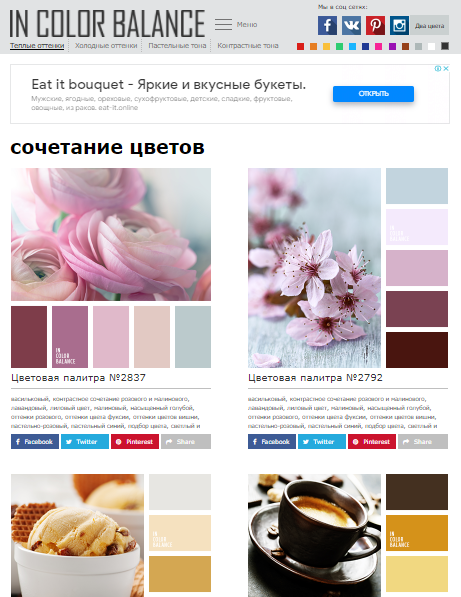Screen dimensions: 461x597
Task: Select the Холодные оттенки tab
Action: tap(106, 46)
